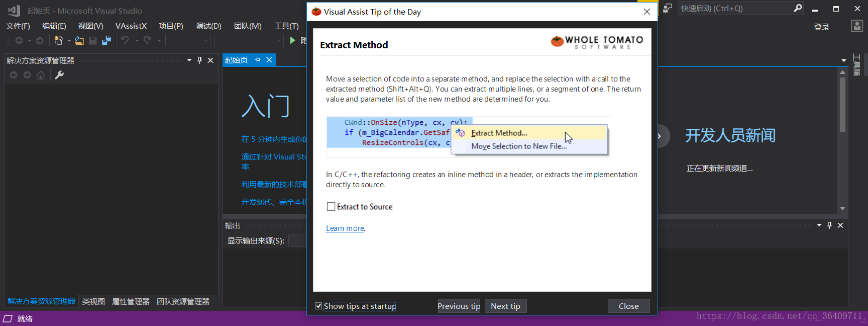
Task: Switch to the 团队资源管理器 tab
Action: tap(183, 301)
